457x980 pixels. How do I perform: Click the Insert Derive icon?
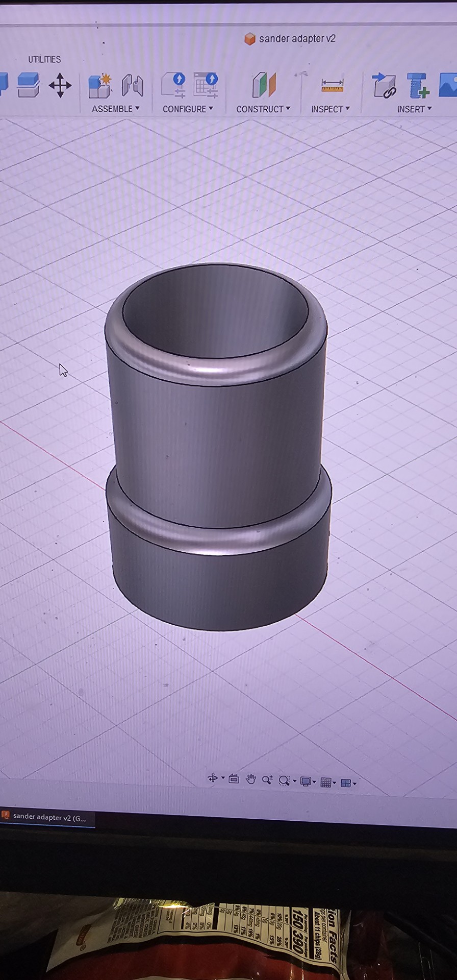385,85
